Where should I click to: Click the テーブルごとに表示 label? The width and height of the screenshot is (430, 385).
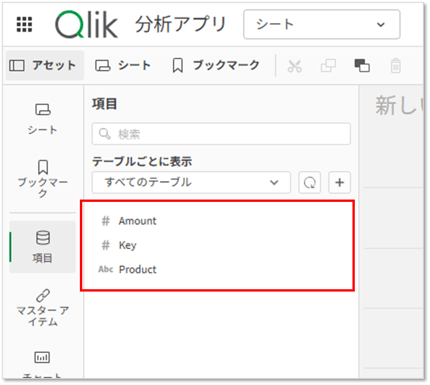click(x=142, y=162)
